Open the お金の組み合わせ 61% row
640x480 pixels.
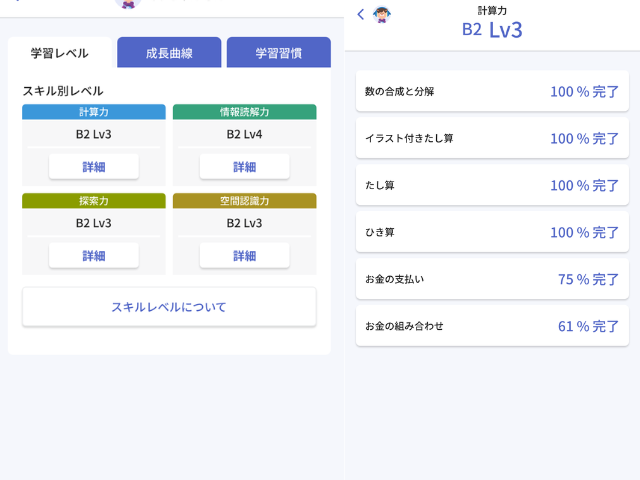point(492,326)
